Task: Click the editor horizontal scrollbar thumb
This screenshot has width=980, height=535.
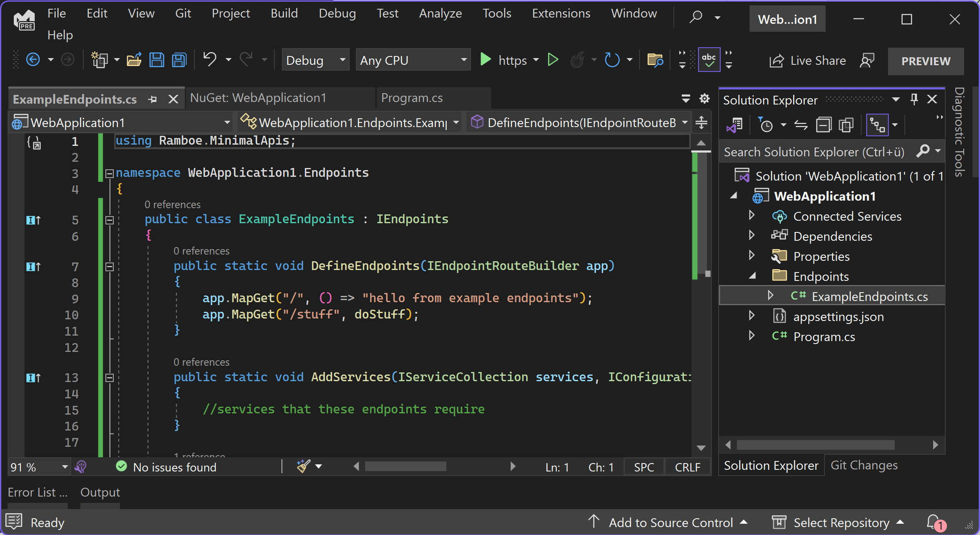Action: point(405,466)
